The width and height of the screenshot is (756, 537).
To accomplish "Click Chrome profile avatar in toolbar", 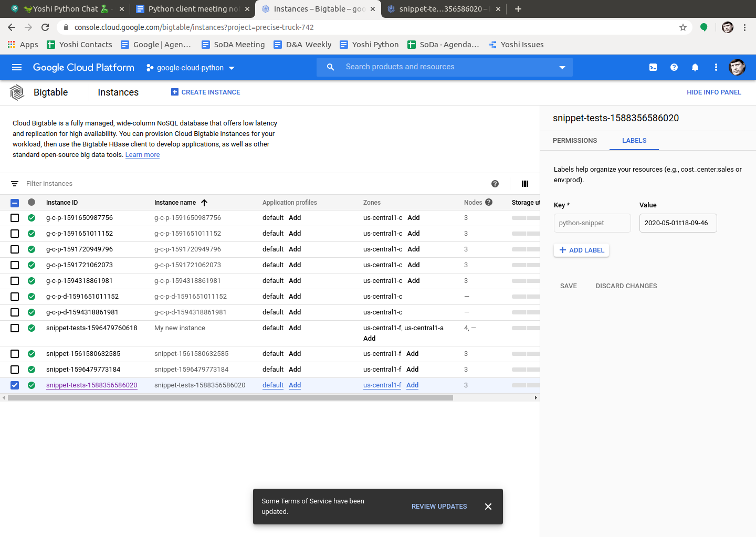I will [x=728, y=27].
